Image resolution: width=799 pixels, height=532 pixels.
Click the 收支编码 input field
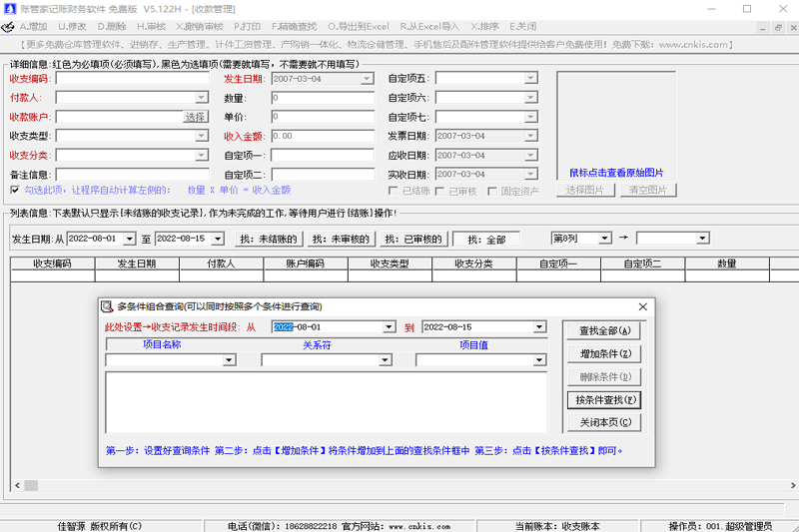tap(131, 78)
